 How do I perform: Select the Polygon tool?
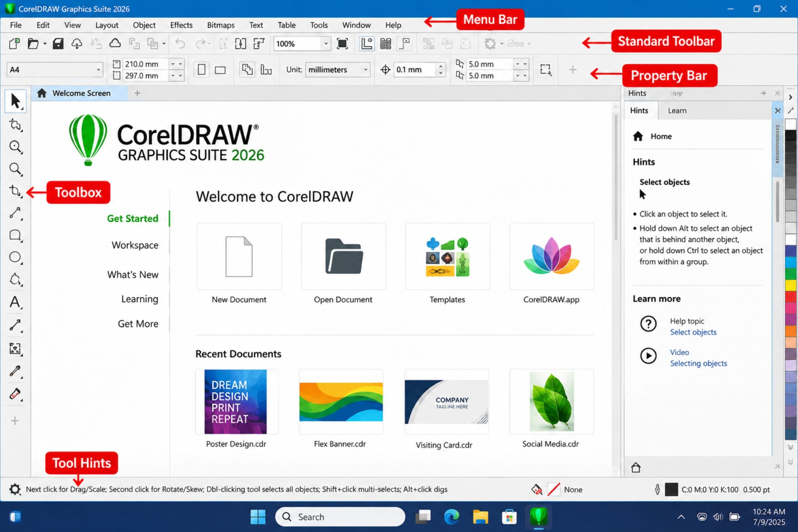tap(15, 280)
